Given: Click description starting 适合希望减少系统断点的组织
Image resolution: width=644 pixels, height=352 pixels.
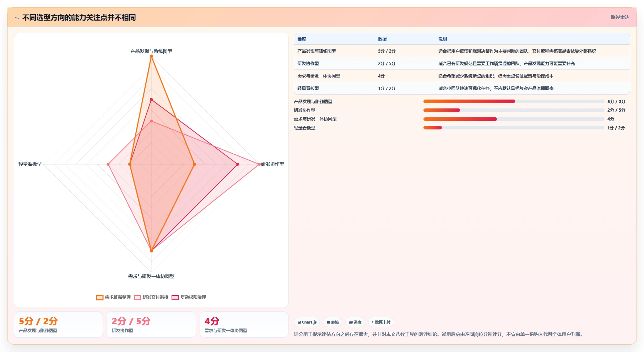Looking at the screenshot, I should pos(496,76).
